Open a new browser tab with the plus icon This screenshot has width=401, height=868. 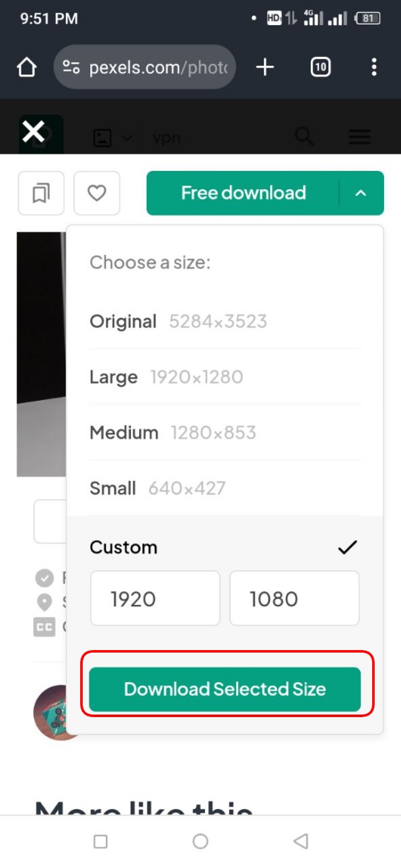pyautogui.click(x=264, y=67)
